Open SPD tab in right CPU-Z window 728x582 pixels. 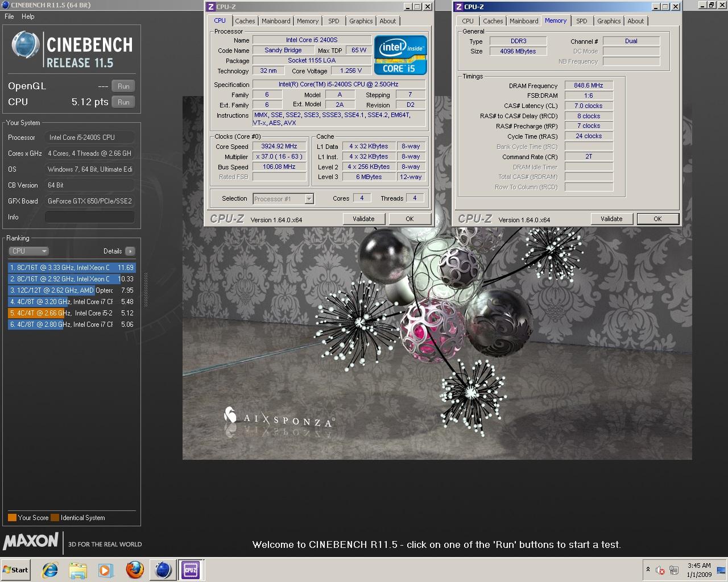click(582, 21)
